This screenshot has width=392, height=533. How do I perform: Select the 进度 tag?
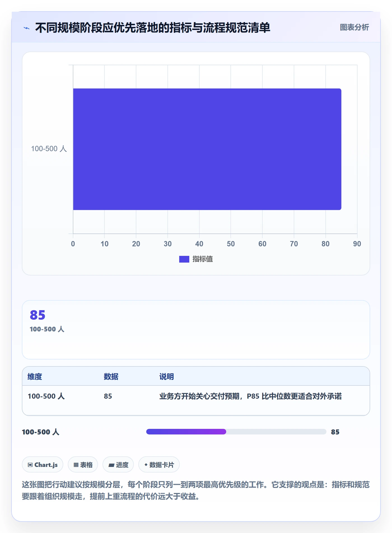click(x=118, y=465)
